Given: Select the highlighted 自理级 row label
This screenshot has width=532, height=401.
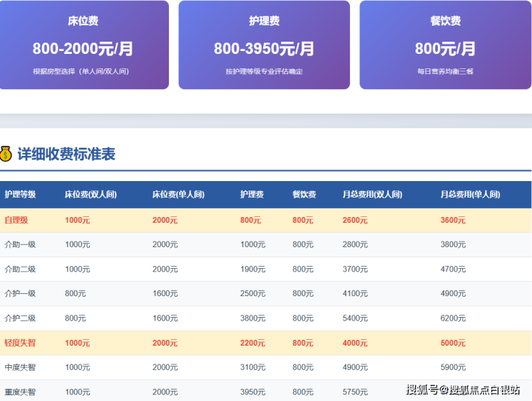Looking at the screenshot, I should 17,221.
